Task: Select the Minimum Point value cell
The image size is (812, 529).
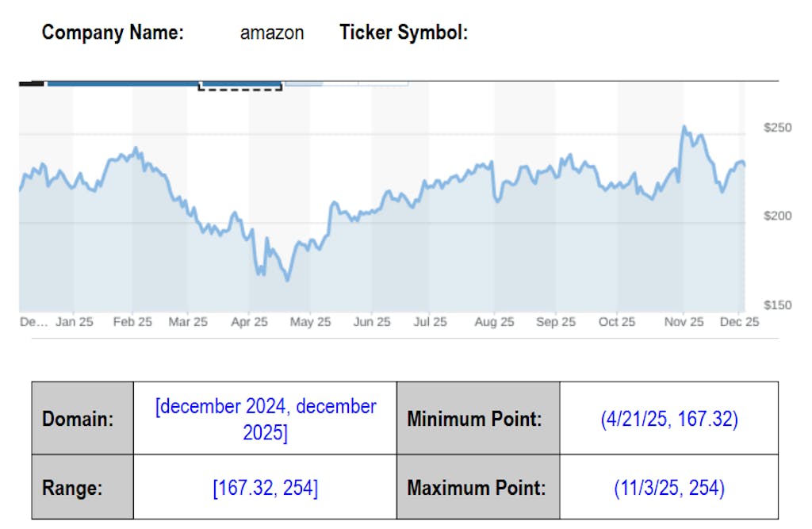Action: 668,420
